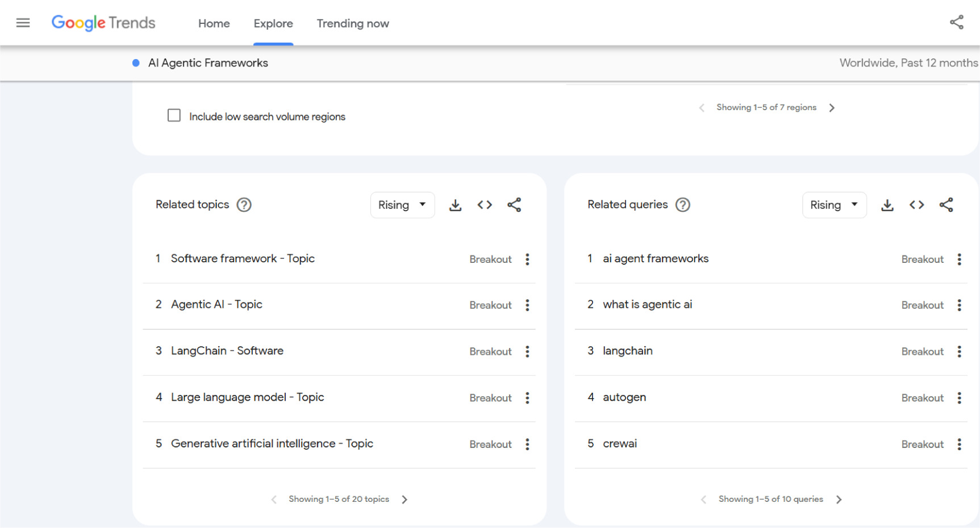
Task: Open Agentic AI - Topic
Action: click(216, 305)
